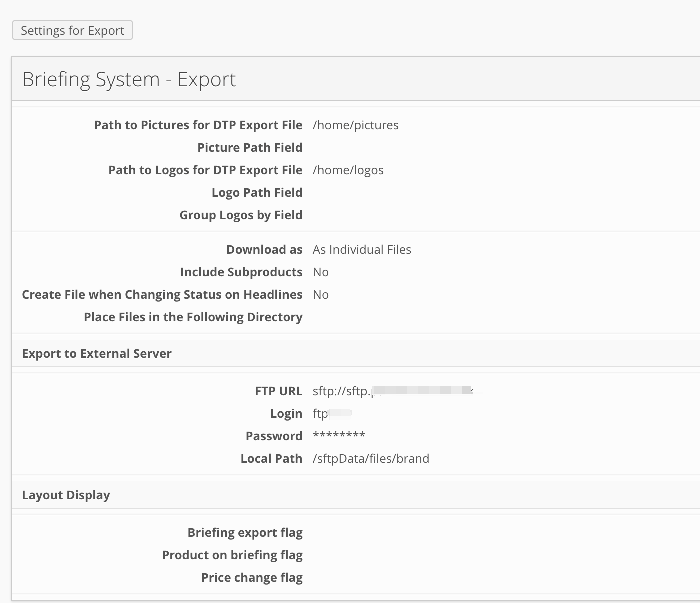This screenshot has height=603, width=700.
Task: Click the "Briefing System - Export" heading
Action: 129,79
